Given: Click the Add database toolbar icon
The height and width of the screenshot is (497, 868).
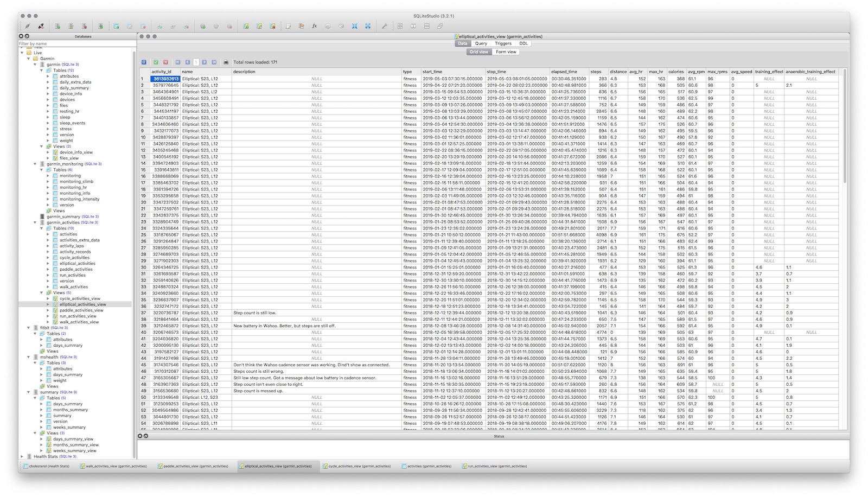Looking at the screenshot, I should (x=57, y=26).
